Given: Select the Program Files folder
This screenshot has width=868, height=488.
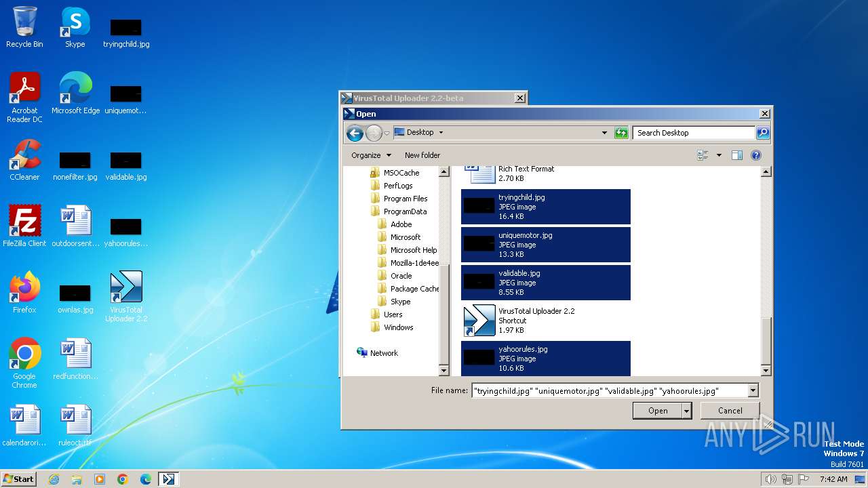Looking at the screenshot, I should 399,199.
